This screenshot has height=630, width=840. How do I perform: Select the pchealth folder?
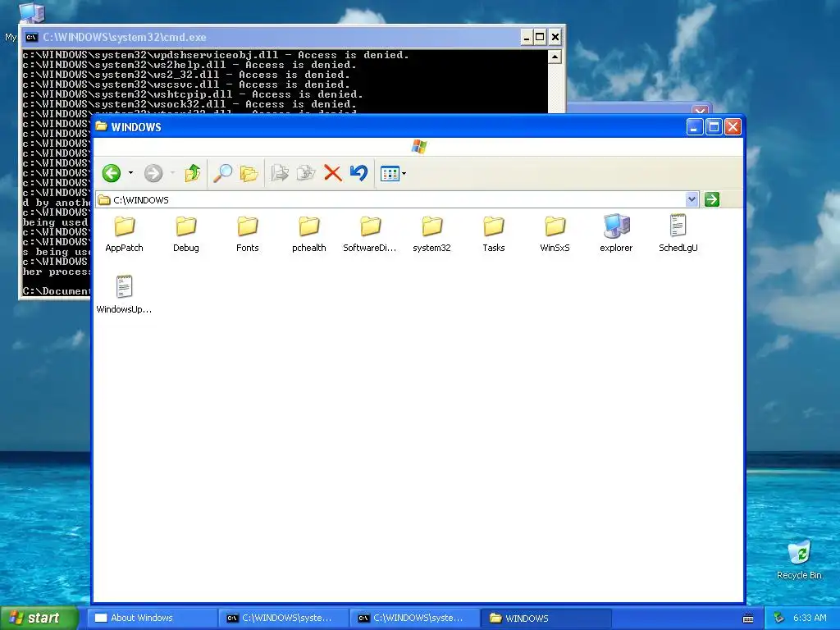(309, 234)
